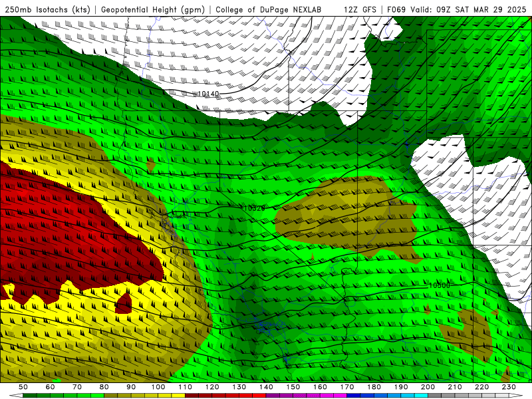Screen dimensions: 532x399
Task: Click the 180 kts colorbar label
Action: [x=374, y=387]
